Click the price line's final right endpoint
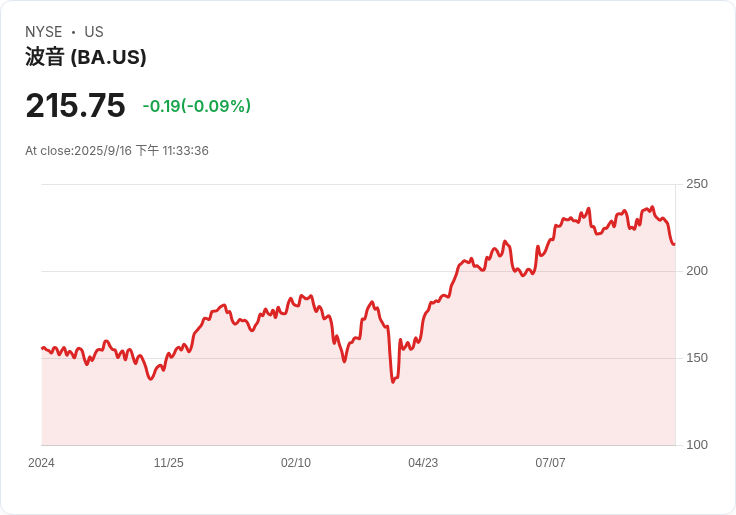Image resolution: width=736 pixels, height=515 pixels. [x=674, y=244]
